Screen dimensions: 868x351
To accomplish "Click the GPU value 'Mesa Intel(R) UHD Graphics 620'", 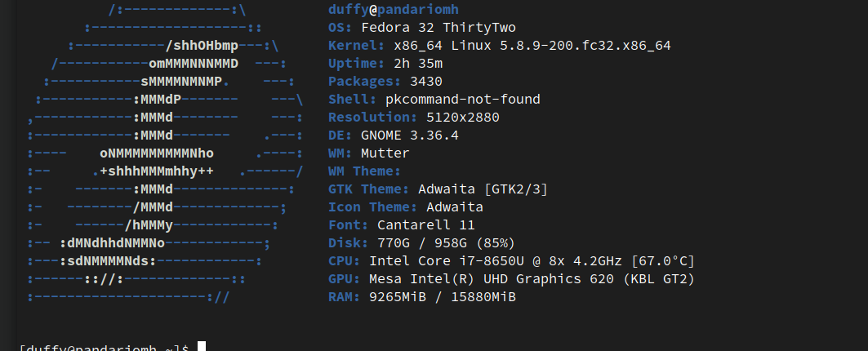I will (x=492, y=279).
